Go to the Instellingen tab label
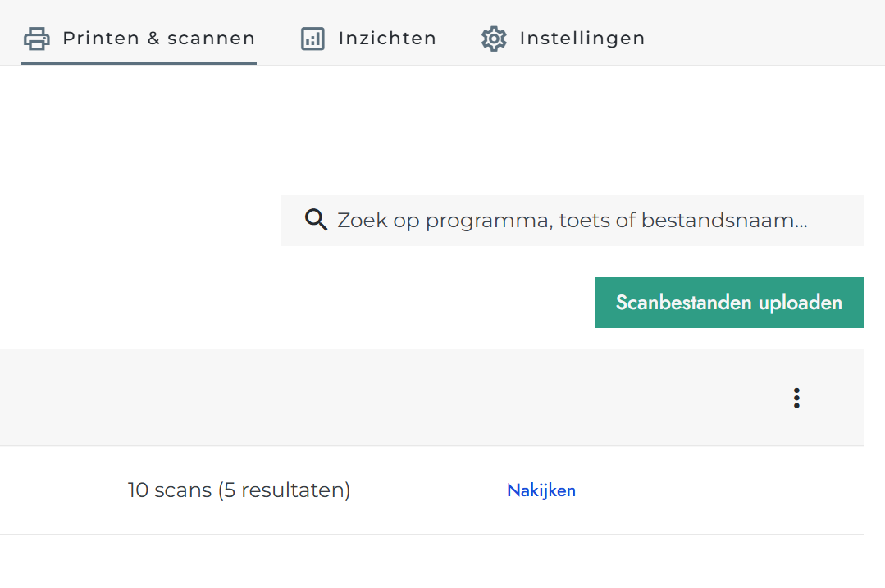 582,39
